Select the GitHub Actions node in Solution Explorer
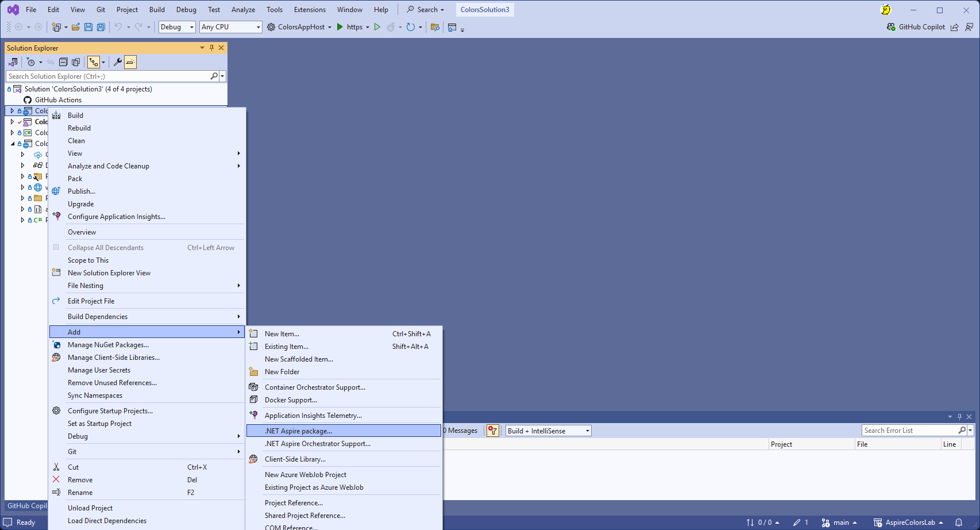Screen dimensions: 980x530 point(58,100)
